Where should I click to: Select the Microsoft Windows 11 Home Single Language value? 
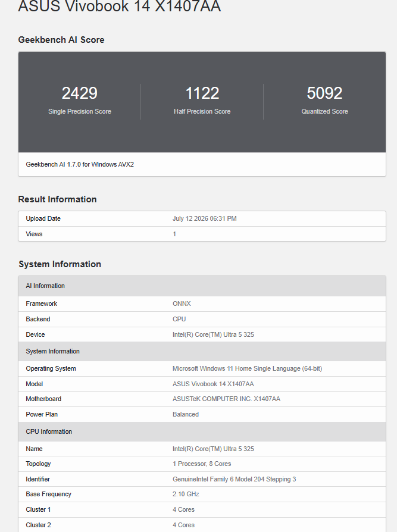tap(248, 368)
